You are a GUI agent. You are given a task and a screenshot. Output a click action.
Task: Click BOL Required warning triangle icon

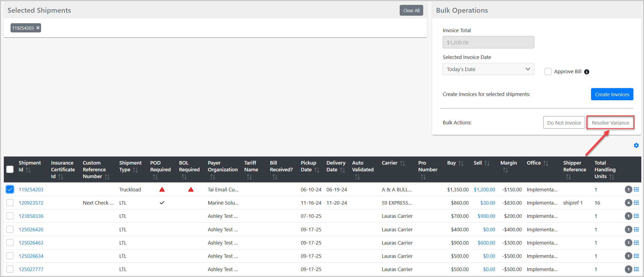(191, 189)
